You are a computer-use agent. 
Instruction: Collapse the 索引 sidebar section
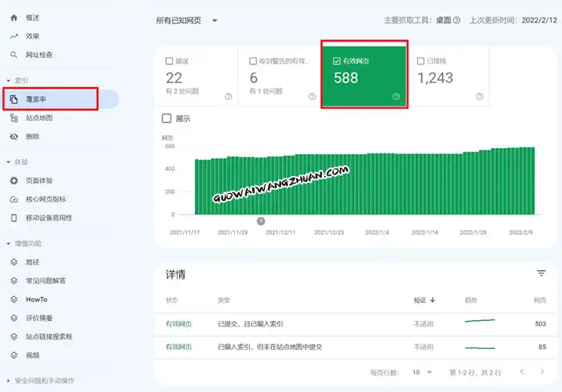click(x=8, y=81)
